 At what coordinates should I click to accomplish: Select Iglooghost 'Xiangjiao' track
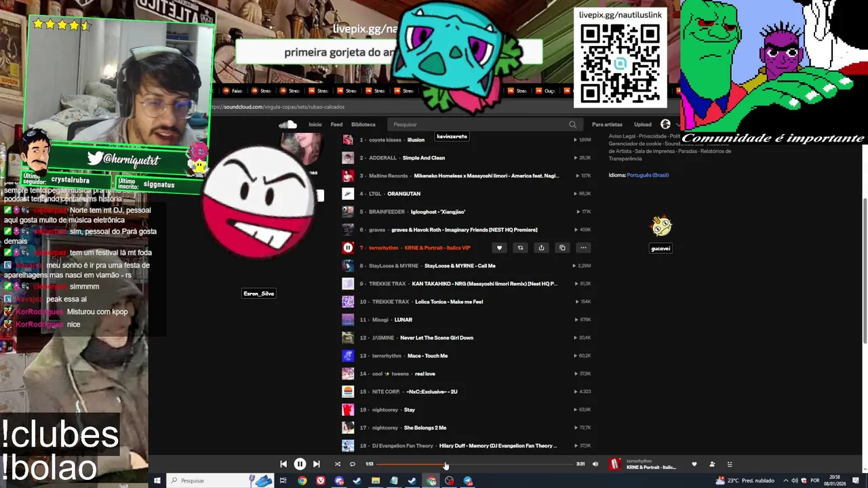pyautogui.click(x=466, y=211)
